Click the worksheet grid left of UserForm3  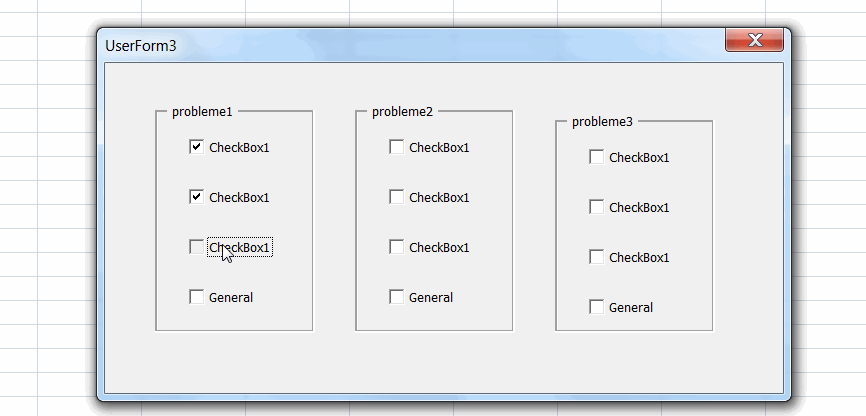tap(45, 200)
